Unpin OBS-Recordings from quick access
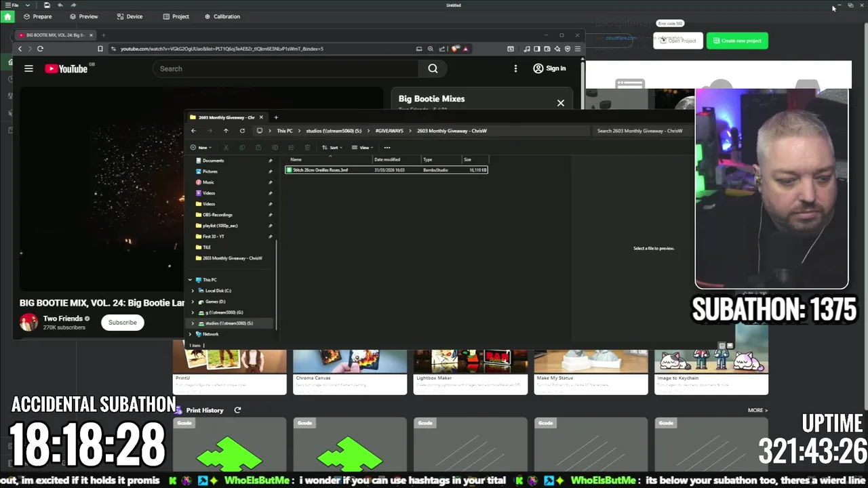The height and width of the screenshot is (488, 868). coord(270,215)
